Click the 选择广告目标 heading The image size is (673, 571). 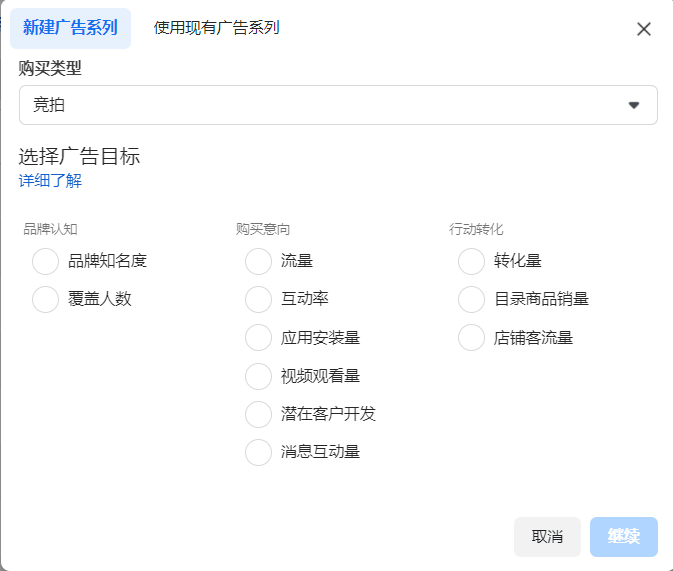79,156
